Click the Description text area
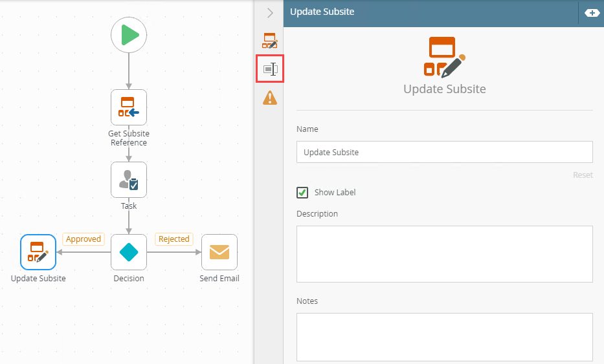This screenshot has width=604, height=364. [x=445, y=254]
